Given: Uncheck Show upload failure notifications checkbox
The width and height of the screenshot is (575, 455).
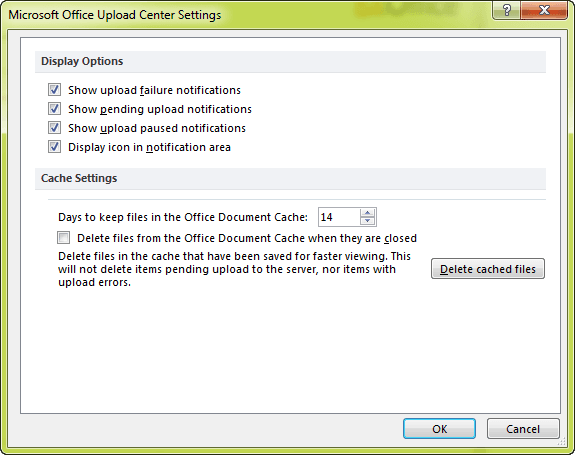Looking at the screenshot, I should (54, 90).
